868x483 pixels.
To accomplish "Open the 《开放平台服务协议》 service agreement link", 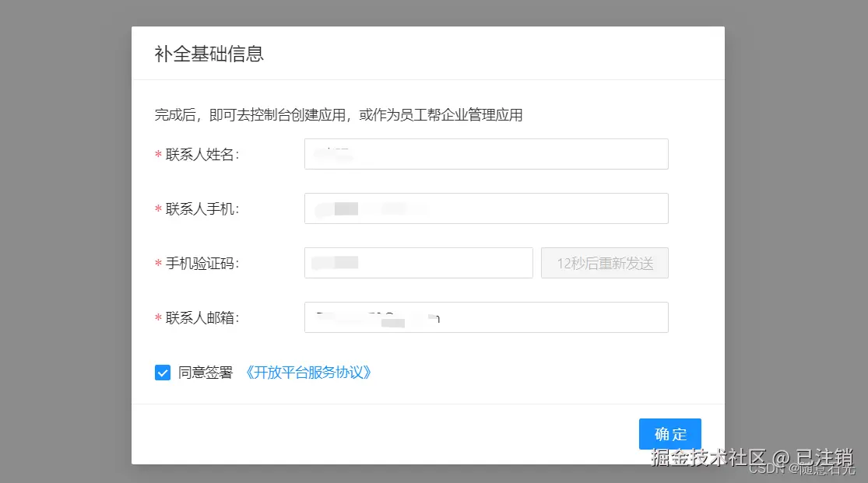I will tap(311, 372).
